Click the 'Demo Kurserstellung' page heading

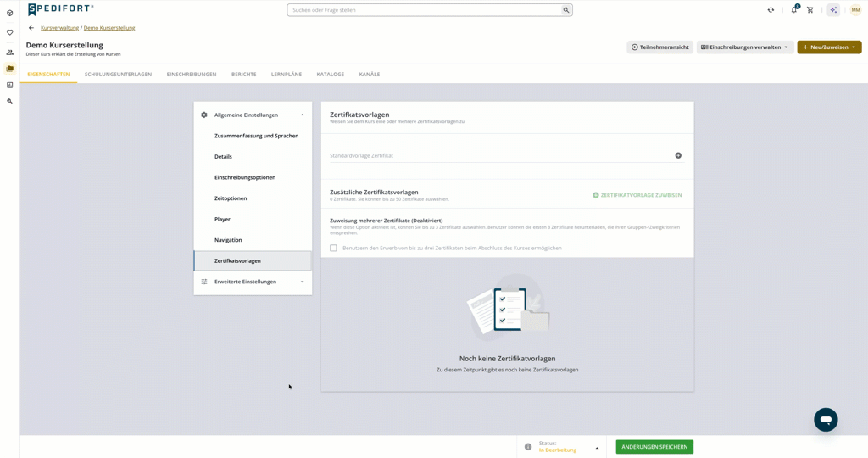64,45
